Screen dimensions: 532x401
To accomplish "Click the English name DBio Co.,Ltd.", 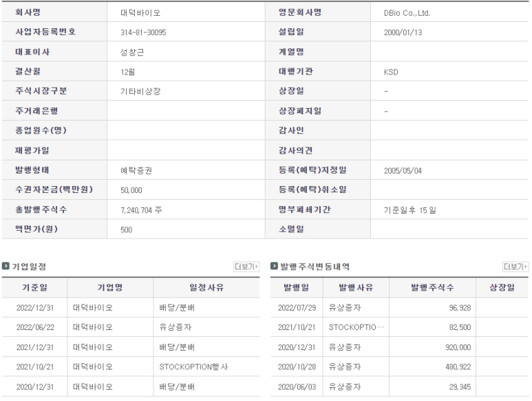I will (407, 13).
